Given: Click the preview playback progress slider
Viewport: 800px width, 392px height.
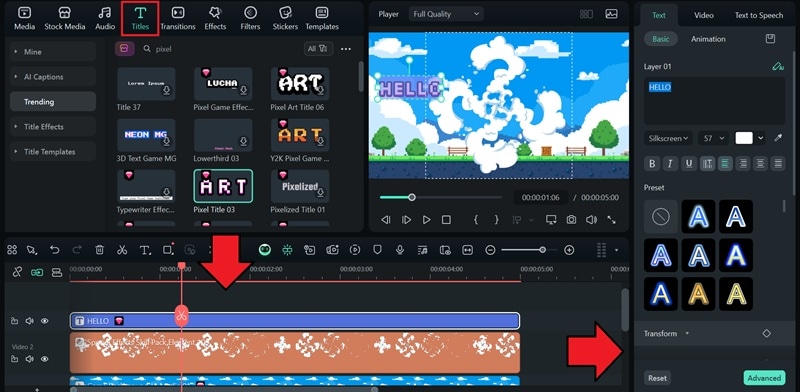Looking at the screenshot, I should pos(440,197).
